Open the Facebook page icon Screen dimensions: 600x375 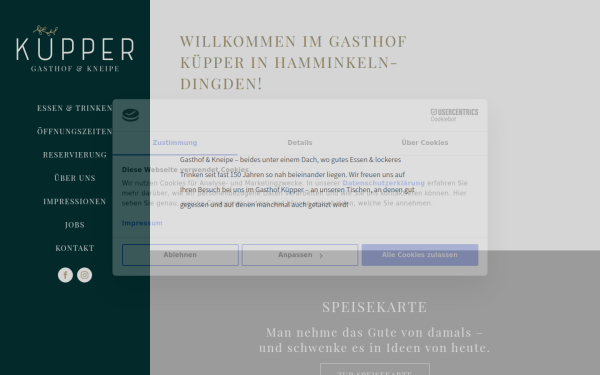pos(65,275)
